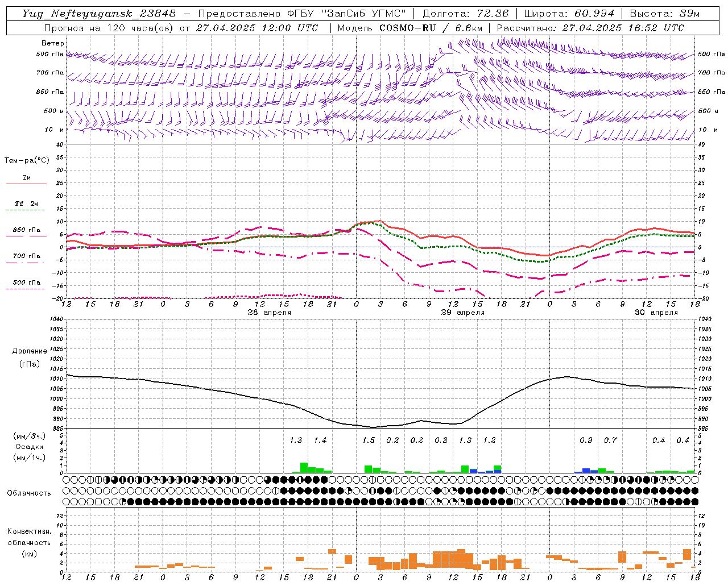728x582 pixels.
Task: Click the 3-hour precipitation value 1.4
Action: click(x=320, y=440)
